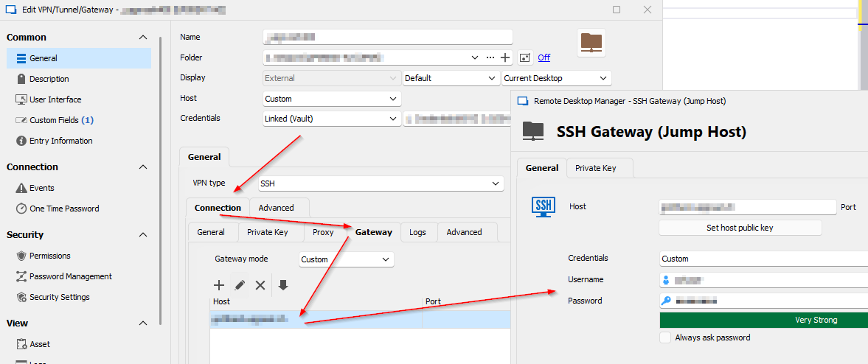Click Set host public key button
Viewport: 868px width, 364px height.
tap(740, 228)
